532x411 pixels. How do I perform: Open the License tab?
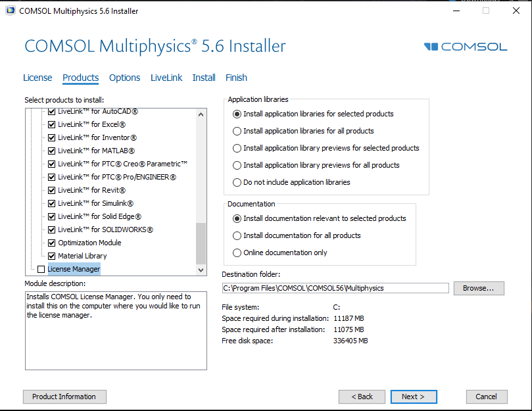pyautogui.click(x=37, y=78)
